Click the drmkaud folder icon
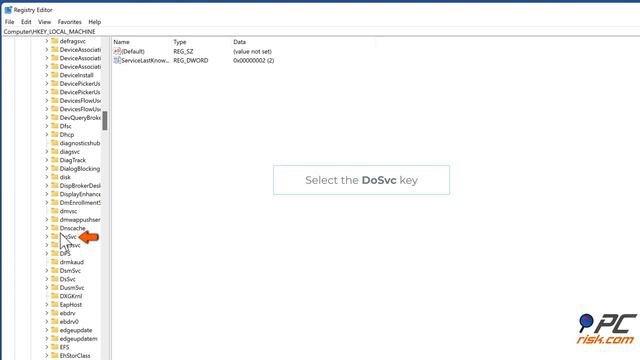 point(55,262)
